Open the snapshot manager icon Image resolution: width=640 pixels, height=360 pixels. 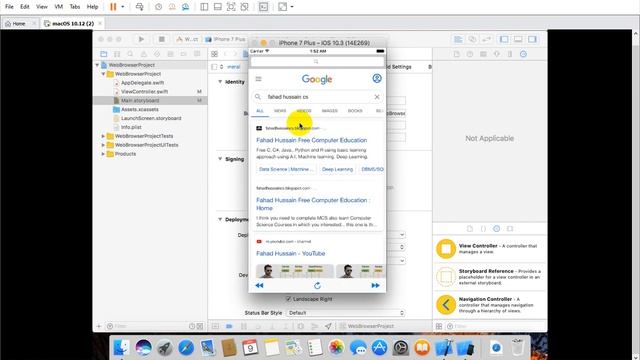pos(185,7)
